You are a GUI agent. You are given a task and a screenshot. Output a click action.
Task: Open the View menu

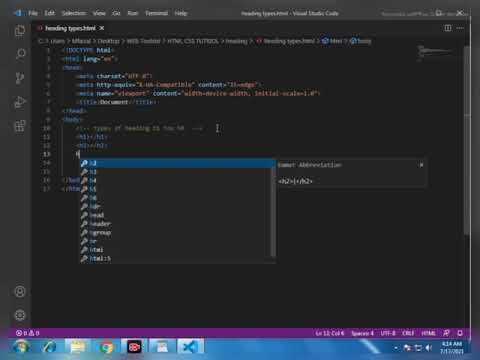pyautogui.click(x=99, y=13)
